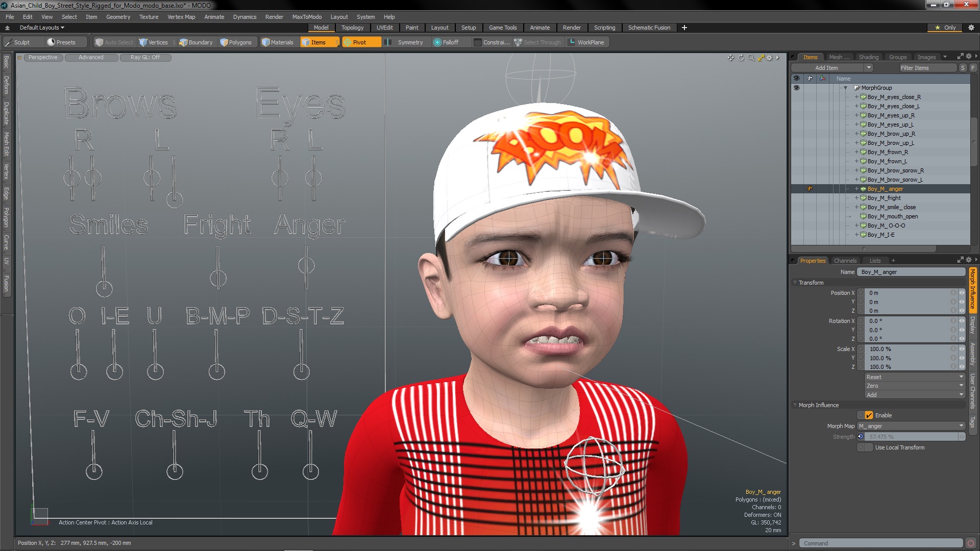This screenshot has height=551, width=980.
Task: Click the viewport zoom magnifier icon
Action: (751, 58)
